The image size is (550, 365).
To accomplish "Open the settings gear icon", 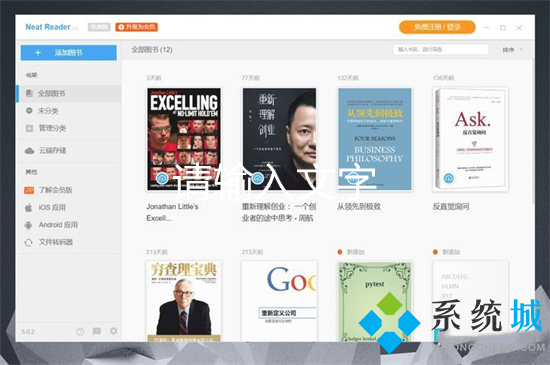I will 114,331.
